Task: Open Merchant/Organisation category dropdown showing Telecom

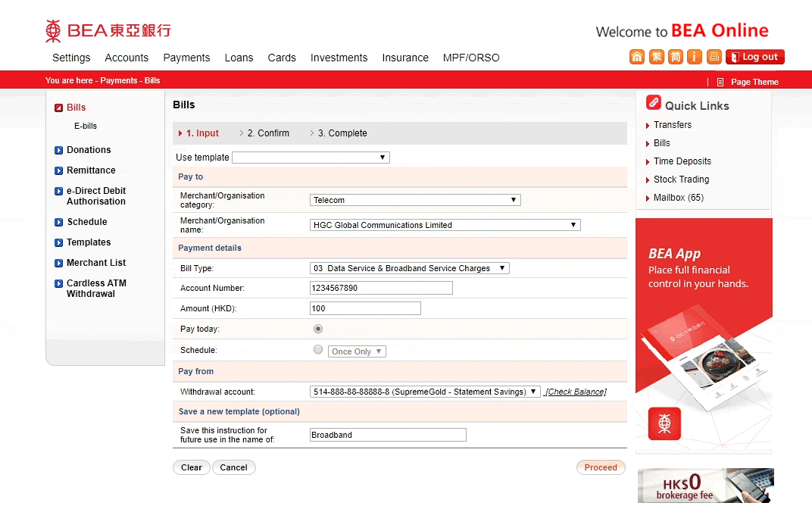Action: pos(415,200)
